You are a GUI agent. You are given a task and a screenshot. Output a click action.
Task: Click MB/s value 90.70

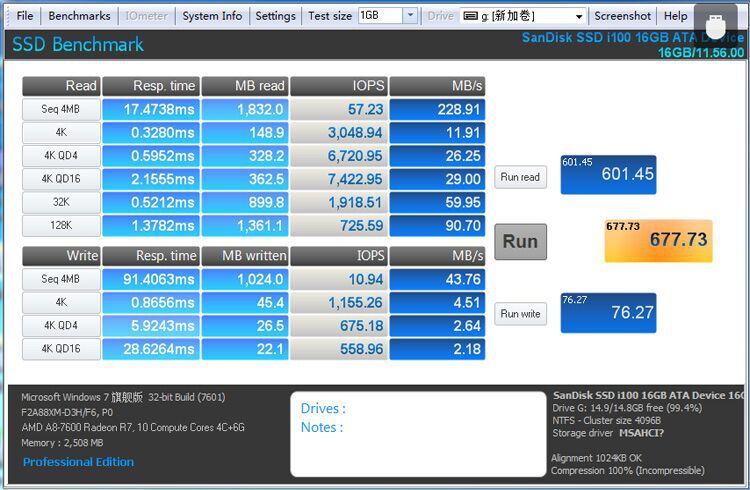click(437, 225)
